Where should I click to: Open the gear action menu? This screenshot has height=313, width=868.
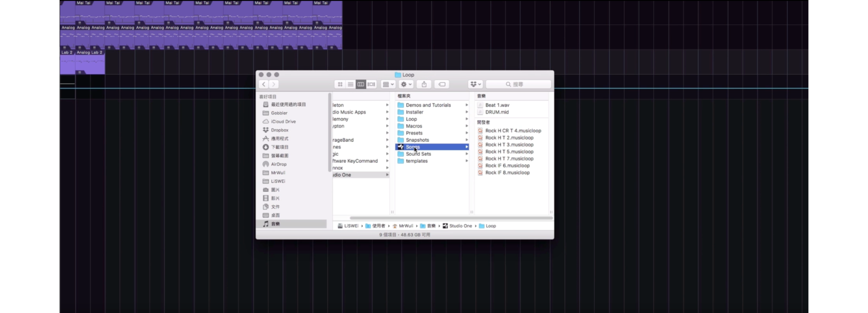tap(406, 84)
